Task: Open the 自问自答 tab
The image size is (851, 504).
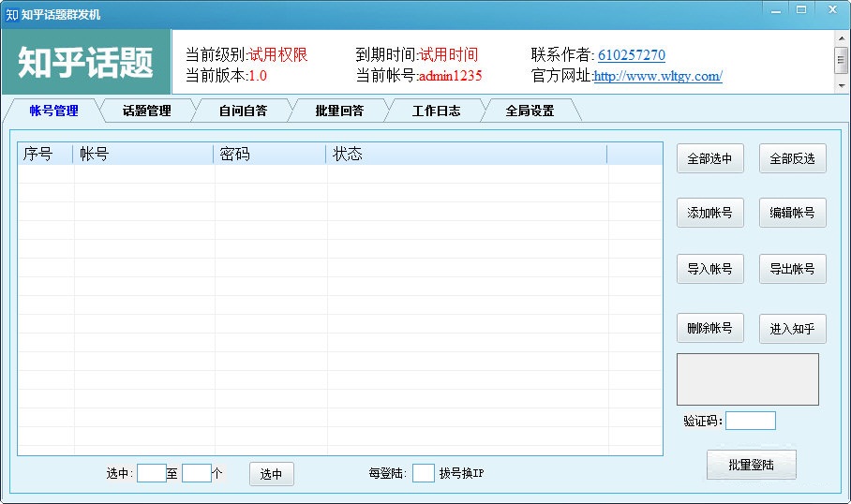Action: coord(243,111)
